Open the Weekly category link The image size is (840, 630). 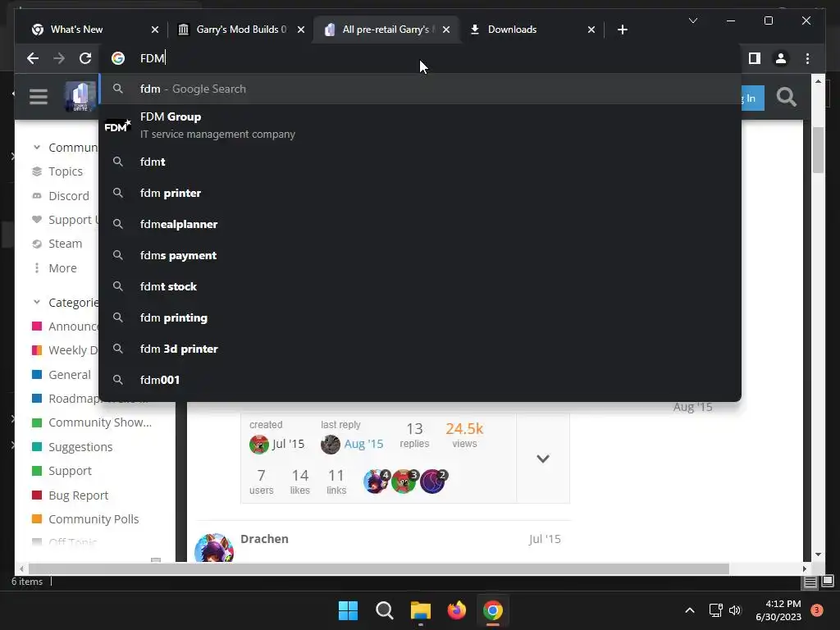click(x=65, y=350)
